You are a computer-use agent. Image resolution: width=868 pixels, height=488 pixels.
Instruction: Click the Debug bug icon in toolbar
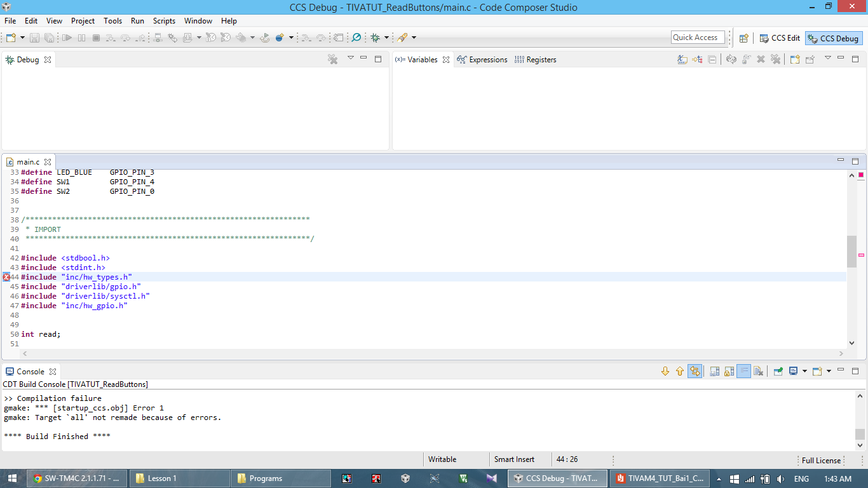[375, 37]
